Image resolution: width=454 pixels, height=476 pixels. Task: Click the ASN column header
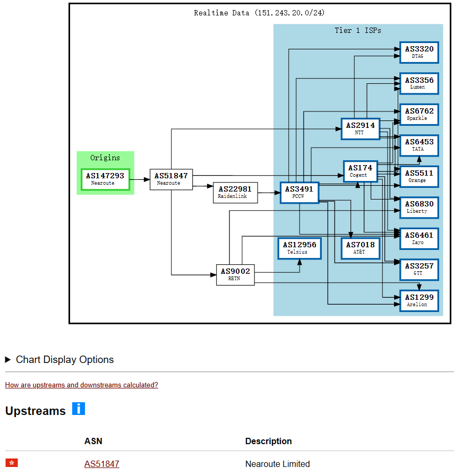pyautogui.click(x=93, y=441)
